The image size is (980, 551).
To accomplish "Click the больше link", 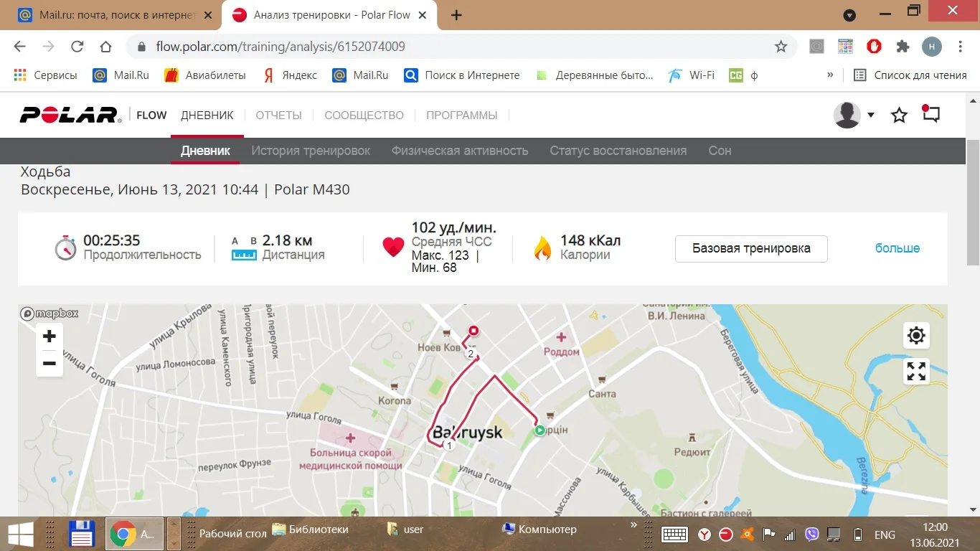I will coord(897,248).
